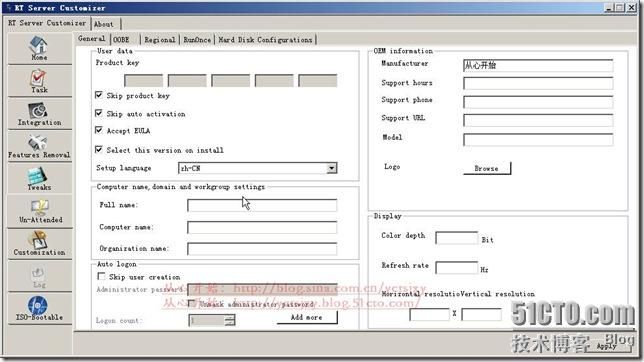
Task: Minimize the NT Server Customizer window
Action: pos(609,7)
